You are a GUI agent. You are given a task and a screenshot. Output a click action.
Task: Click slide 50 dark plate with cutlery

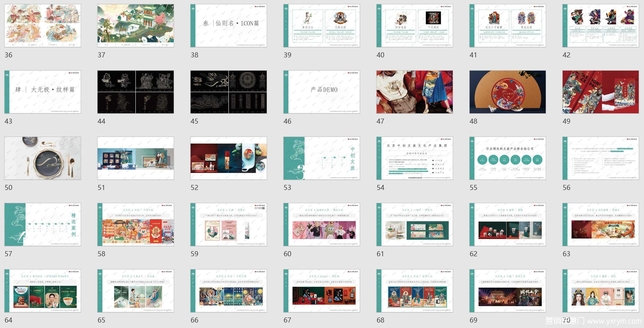43,158
